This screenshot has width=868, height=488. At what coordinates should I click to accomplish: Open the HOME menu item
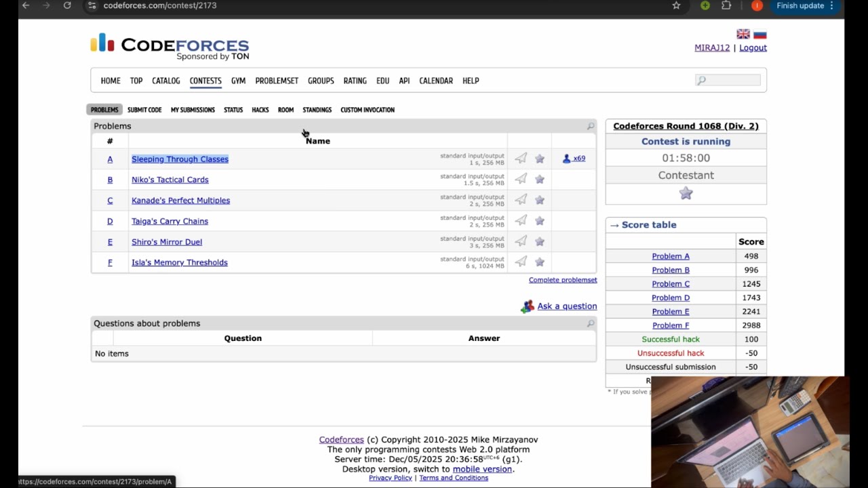[x=111, y=81]
